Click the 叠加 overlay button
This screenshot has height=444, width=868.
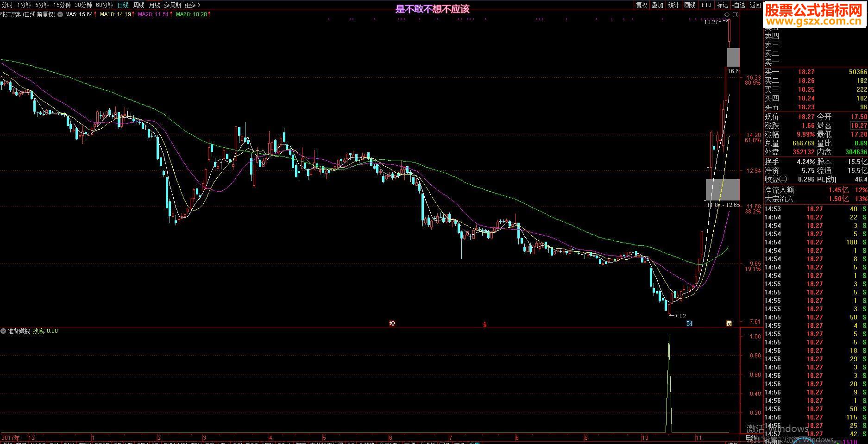tap(658, 5)
